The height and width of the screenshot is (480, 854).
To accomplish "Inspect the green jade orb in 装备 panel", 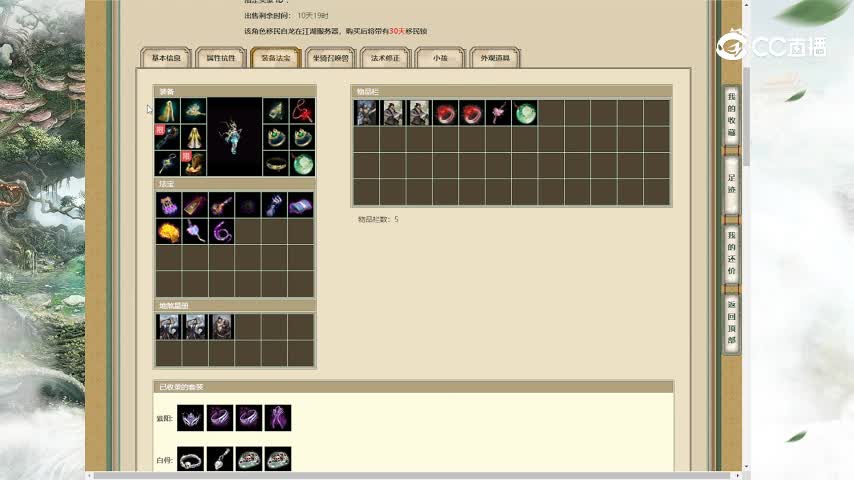I will [302, 163].
